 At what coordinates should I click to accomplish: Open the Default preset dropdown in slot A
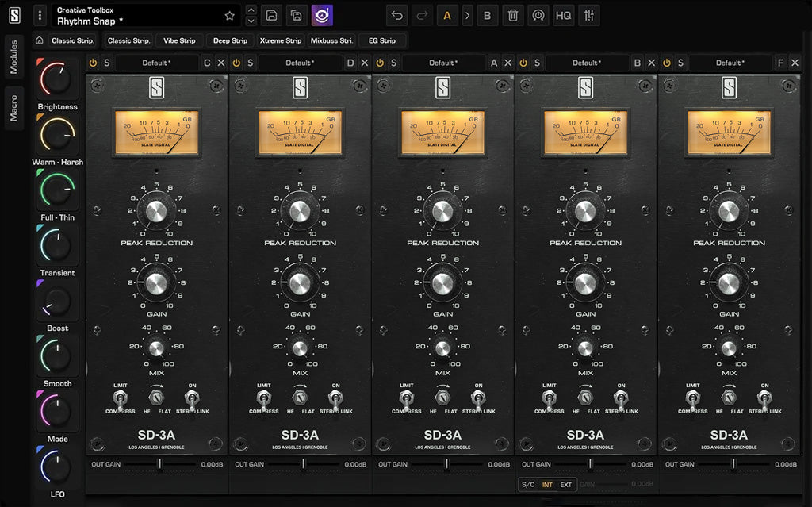[x=443, y=63]
